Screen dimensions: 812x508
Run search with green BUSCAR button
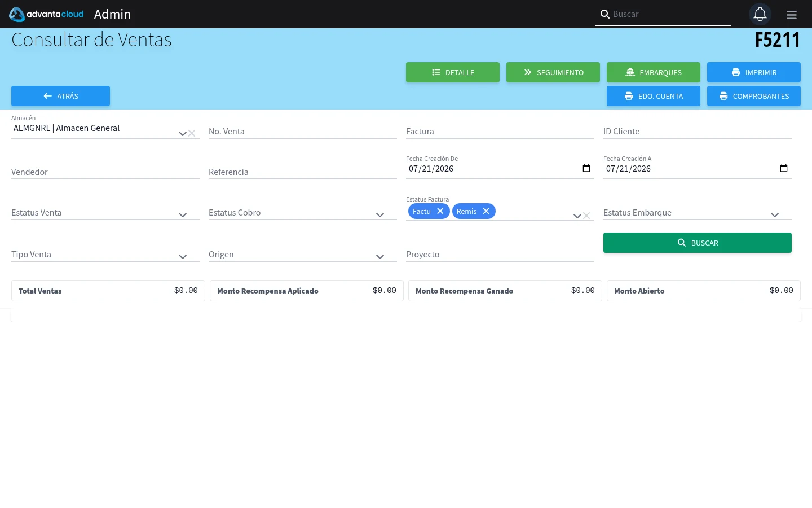698,243
